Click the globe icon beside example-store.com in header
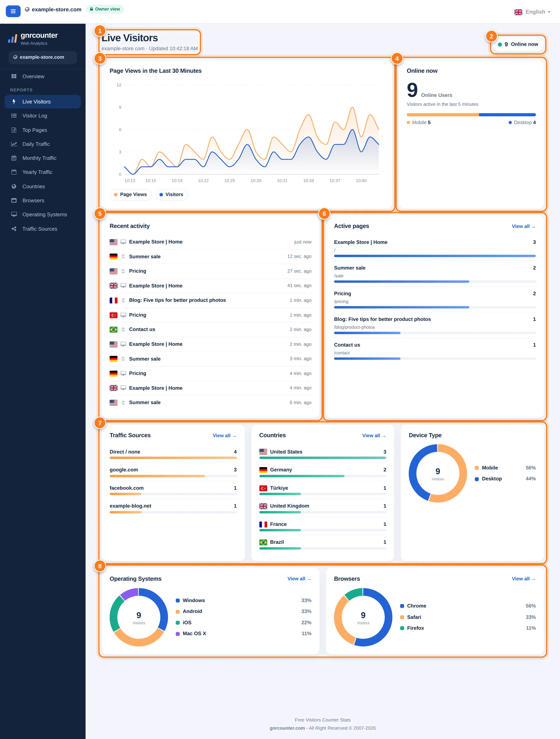Screen dimensions: 560x739 [x=27, y=9]
